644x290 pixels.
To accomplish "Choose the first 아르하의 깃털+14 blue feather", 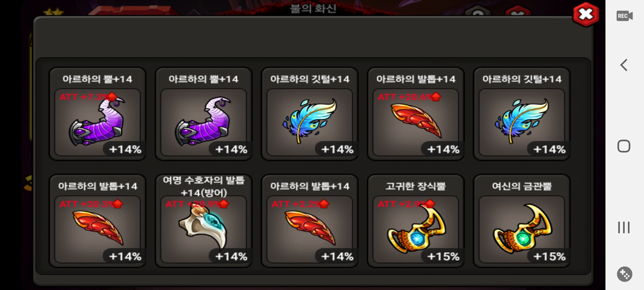I will (x=309, y=114).
